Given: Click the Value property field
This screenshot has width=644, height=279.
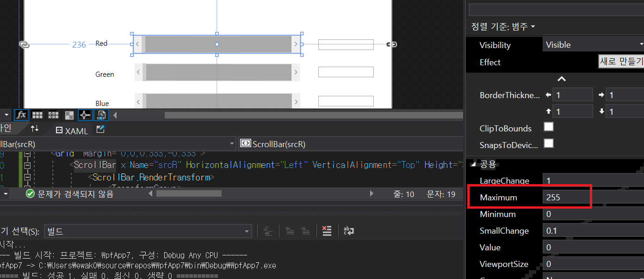Looking at the screenshot, I should 593,247.
